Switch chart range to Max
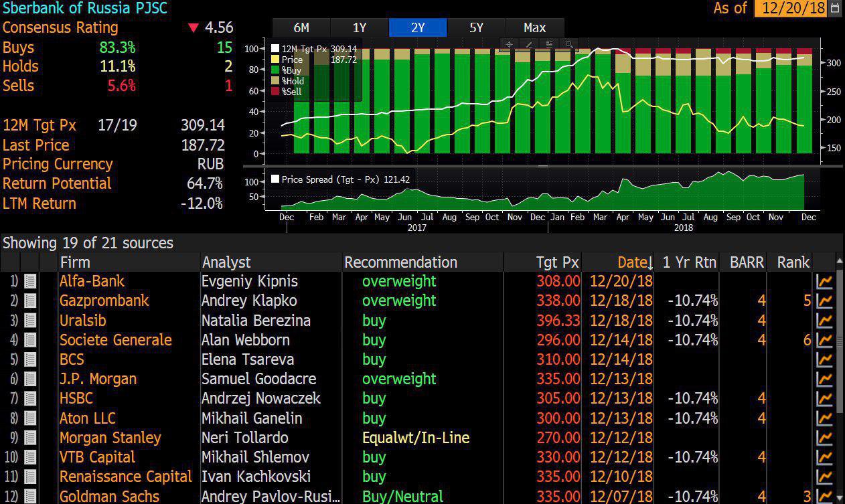This screenshot has width=845, height=504. [534, 27]
